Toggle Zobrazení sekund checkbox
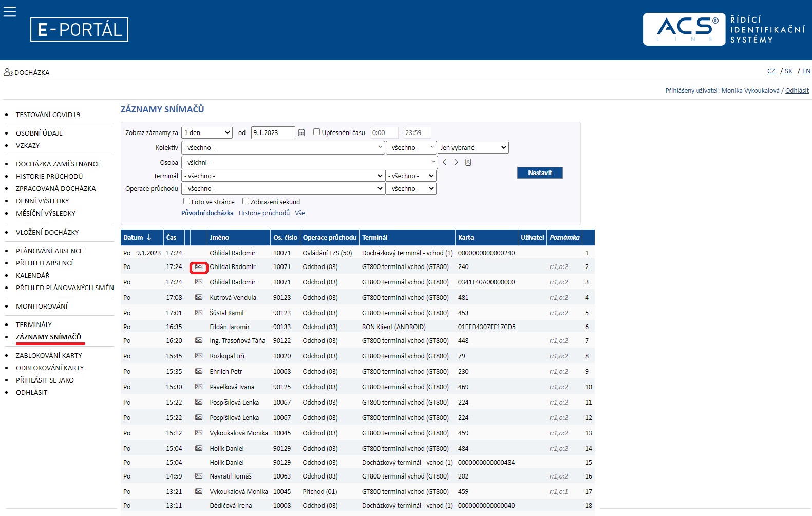This screenshot has width=812, height=516. pos(246,201)
